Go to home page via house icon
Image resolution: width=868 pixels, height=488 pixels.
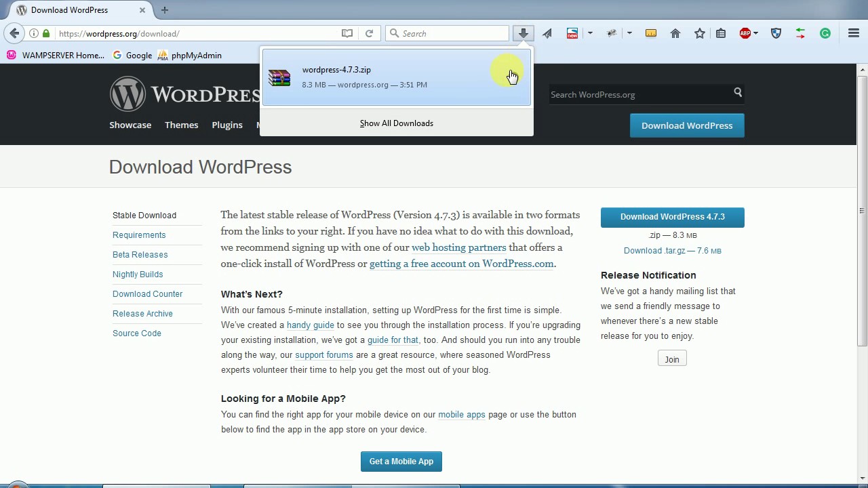coord(675,33)
